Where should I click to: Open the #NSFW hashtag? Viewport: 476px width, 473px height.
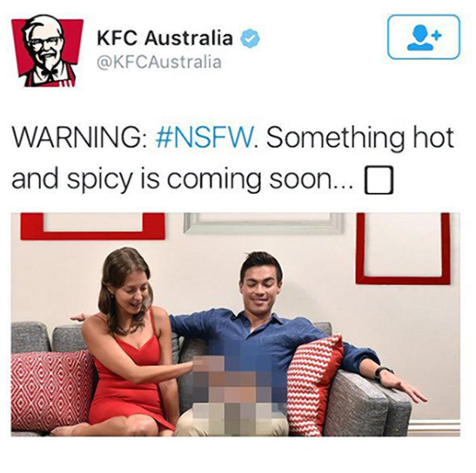(x=204, y=138)
